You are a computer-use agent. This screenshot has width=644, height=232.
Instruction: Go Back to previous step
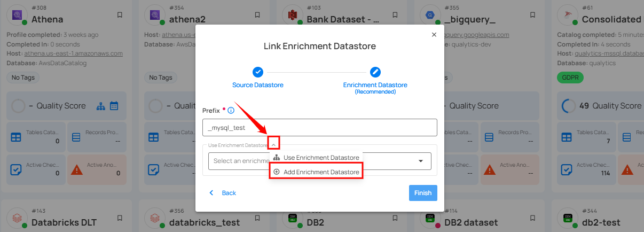click(223, 193)
